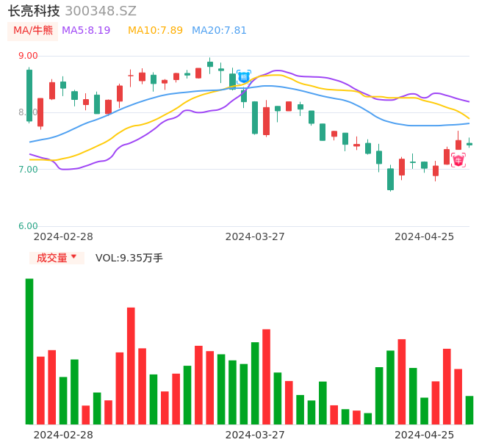
Task: Click the 6.00 price axis label
Action: pyautogui.click(x=28, y=226)
